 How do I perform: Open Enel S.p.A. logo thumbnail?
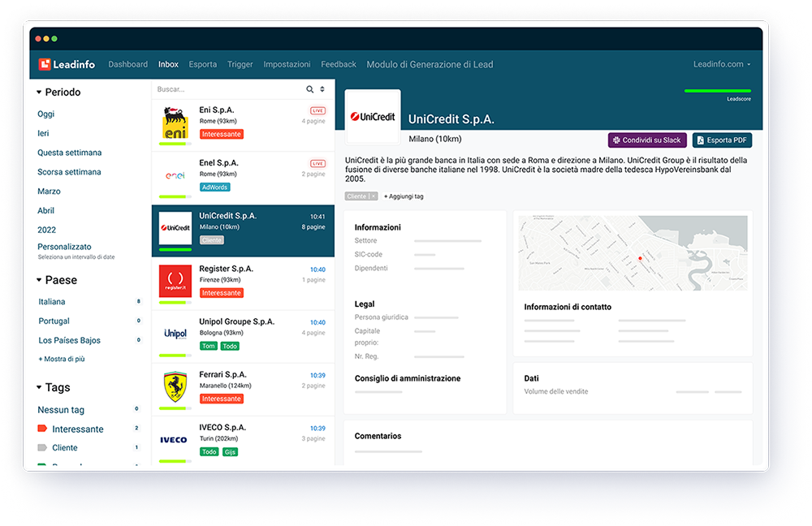(x=175, y=175)
